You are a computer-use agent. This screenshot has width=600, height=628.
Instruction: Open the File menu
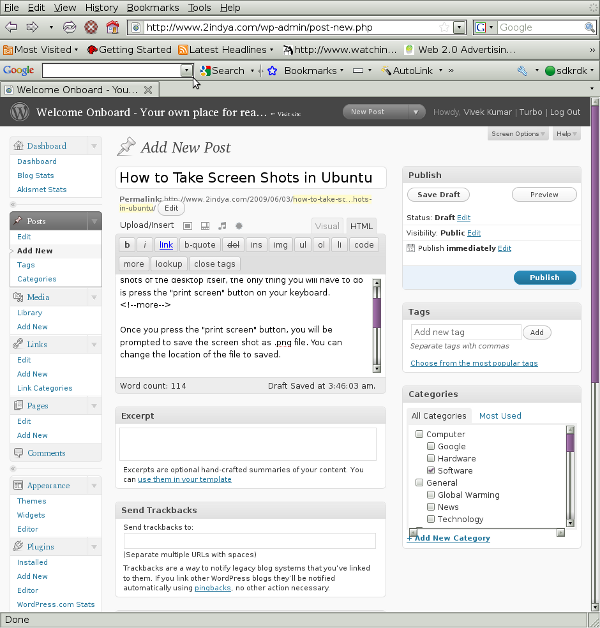pos(11,8)
